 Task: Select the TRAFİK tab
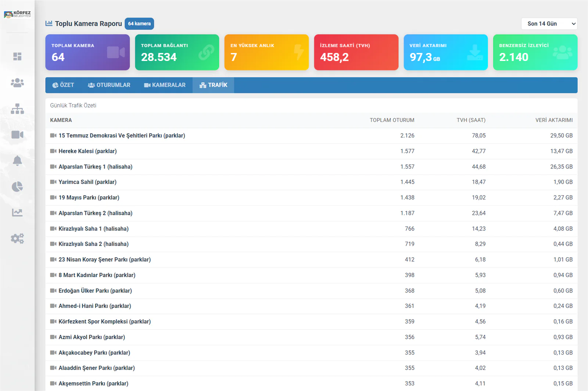click(213, 85)
